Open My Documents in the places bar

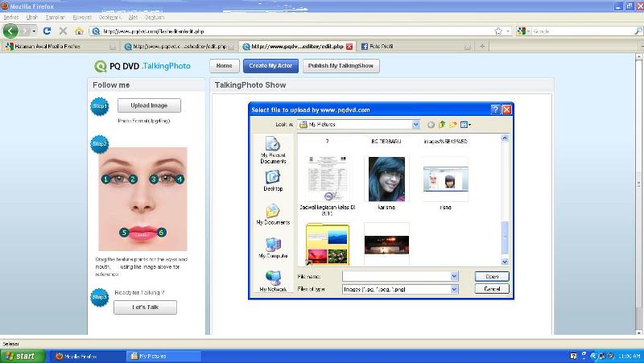pos(272,214)
